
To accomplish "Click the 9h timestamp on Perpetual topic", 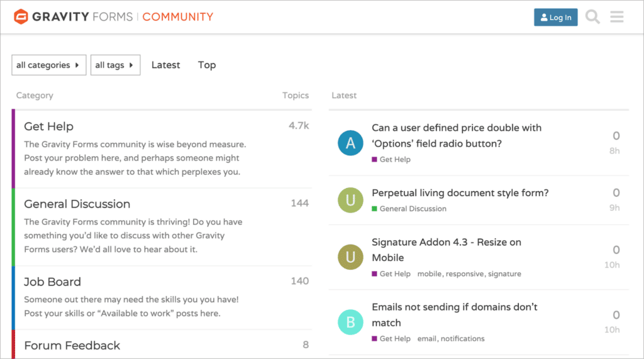I will pyautogui.click(x=614, y=208).
